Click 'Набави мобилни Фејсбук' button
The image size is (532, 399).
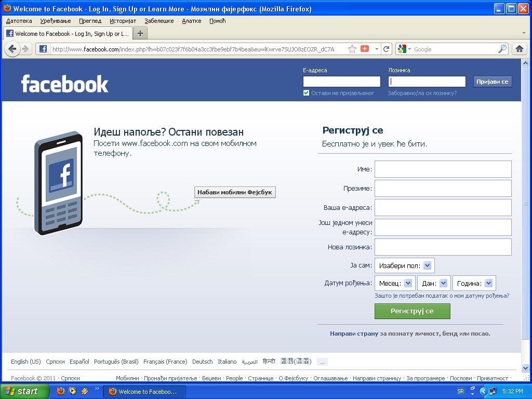pos(235,192)
